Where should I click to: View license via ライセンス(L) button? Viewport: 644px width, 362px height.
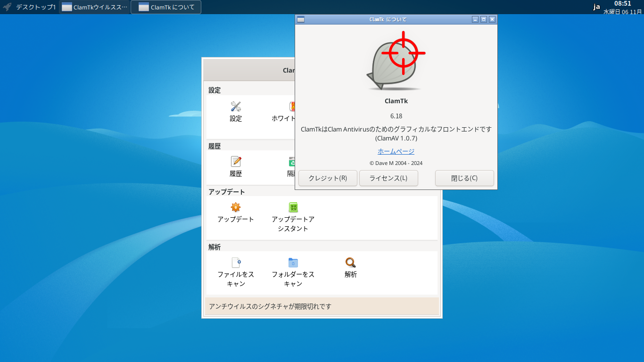tap(388, 178)
